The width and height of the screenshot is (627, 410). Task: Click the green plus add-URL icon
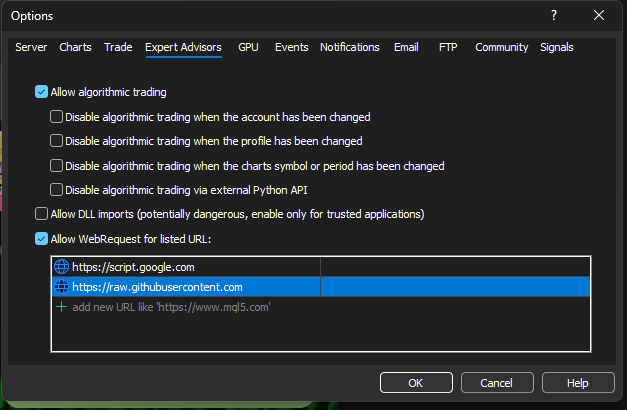(61, 307)
